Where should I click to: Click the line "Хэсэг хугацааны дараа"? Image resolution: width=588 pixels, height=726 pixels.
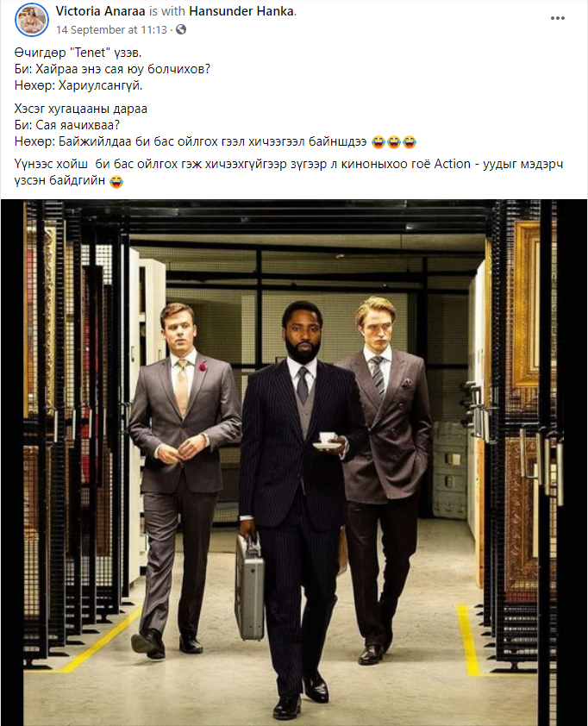[80, 109]
